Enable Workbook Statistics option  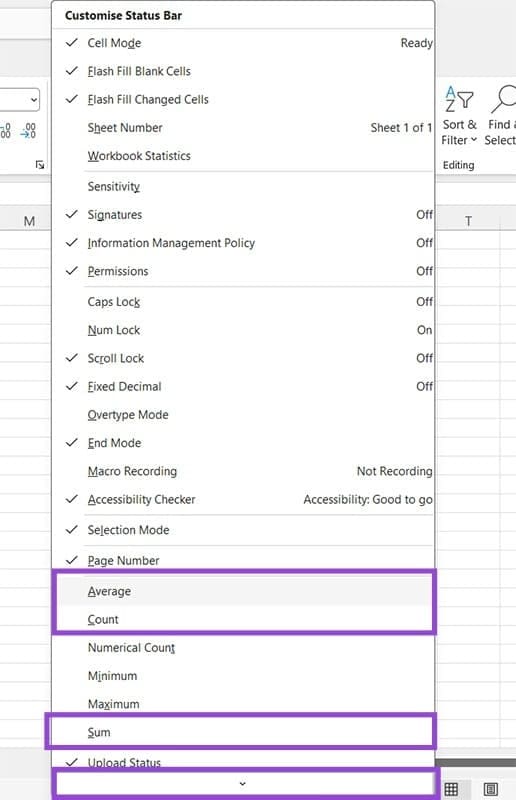coord(243,156)
